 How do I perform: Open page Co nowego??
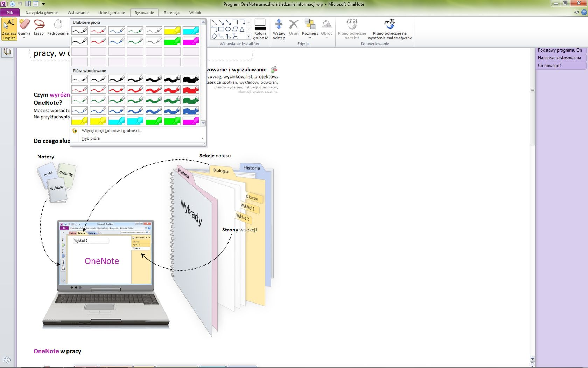click(561, 66)
